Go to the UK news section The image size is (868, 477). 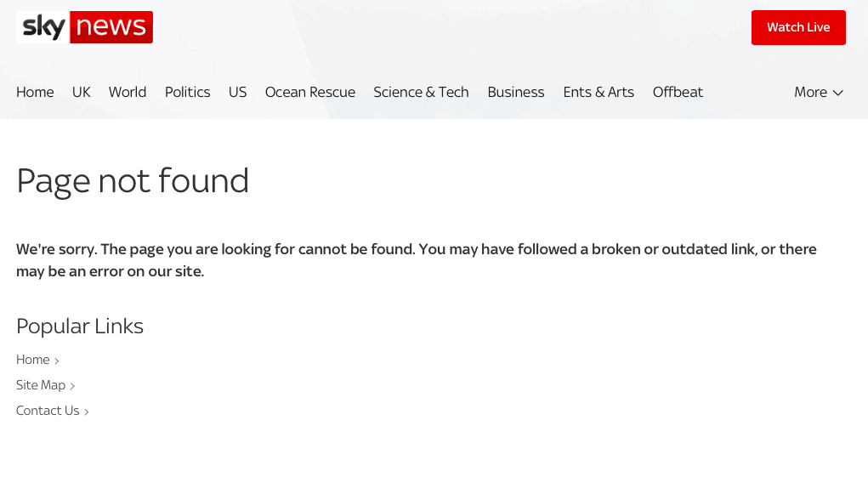click(x=82, y=92)
